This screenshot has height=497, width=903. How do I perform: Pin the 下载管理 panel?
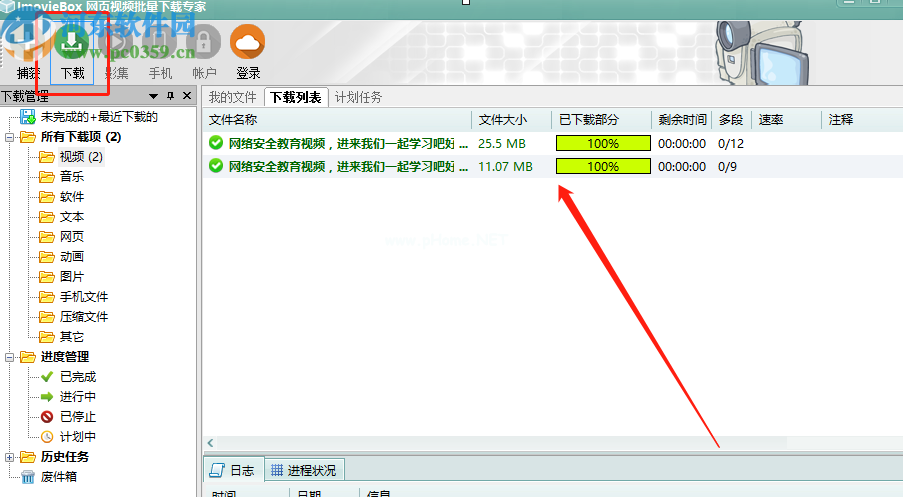click(x=170, y=97)
